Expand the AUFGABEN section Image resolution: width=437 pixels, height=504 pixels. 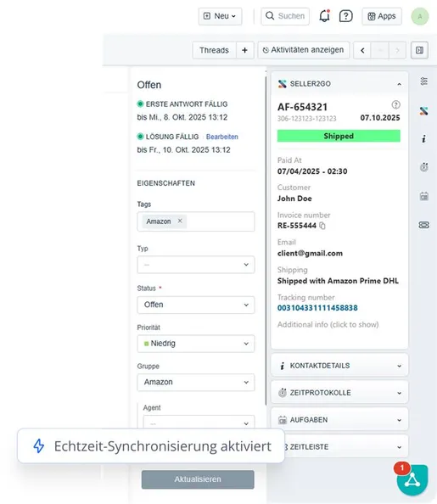(339, 420)
